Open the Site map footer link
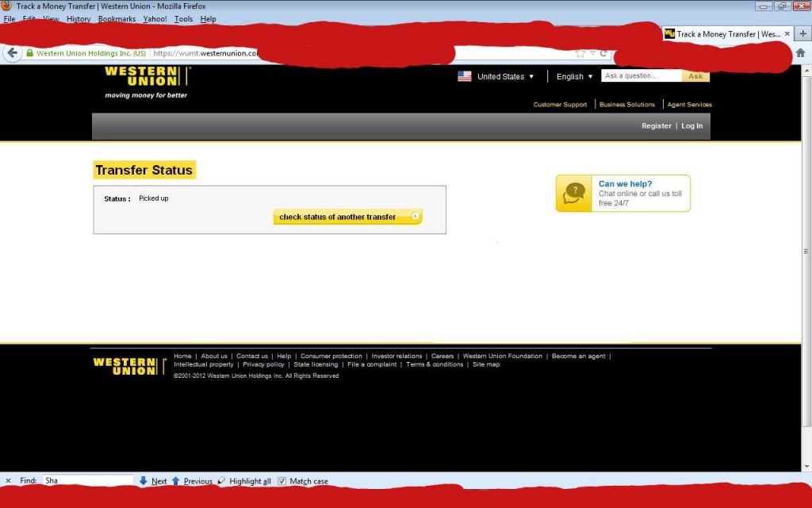The width and height of the screenshot is (812, 508). [x=486, y=364]
